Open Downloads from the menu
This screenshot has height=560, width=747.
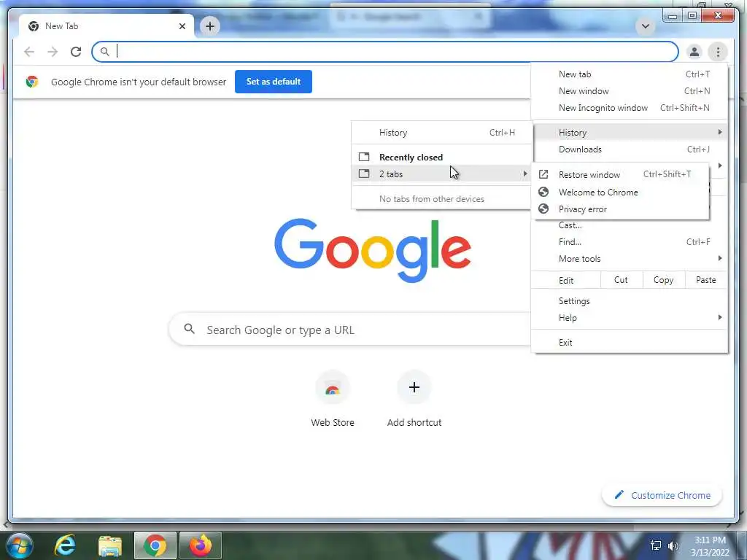click(x=630, y=149)
